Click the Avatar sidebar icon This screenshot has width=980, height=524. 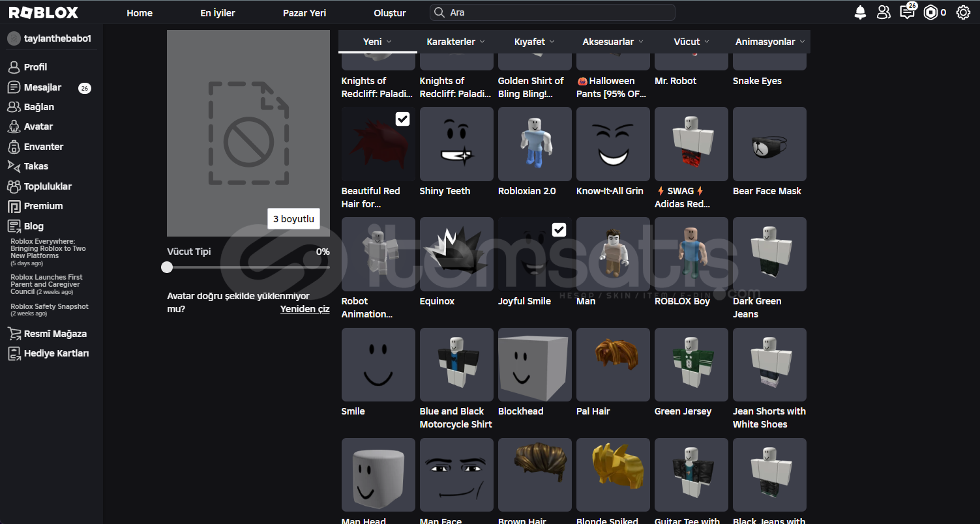[x=14, y=126]
